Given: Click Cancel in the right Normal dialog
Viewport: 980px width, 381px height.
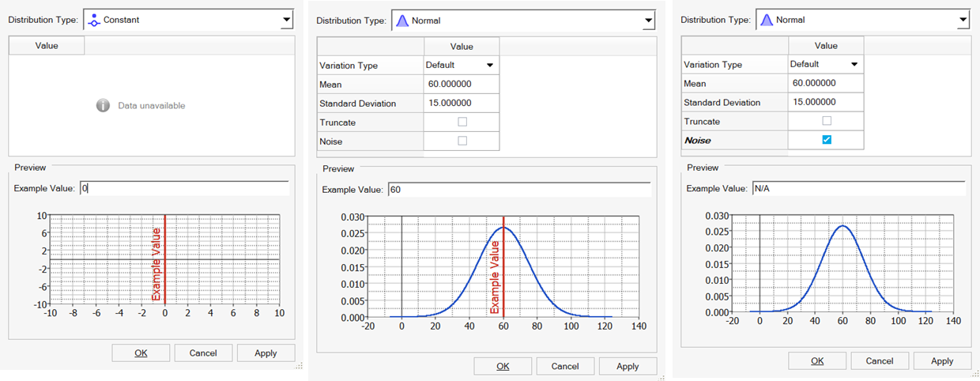Looking at the screenshot, I should tap(880, 360).
